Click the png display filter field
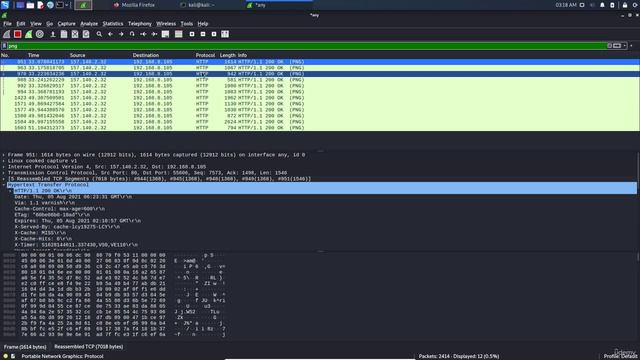Screen dimensions: 640x360 point(306,46)
